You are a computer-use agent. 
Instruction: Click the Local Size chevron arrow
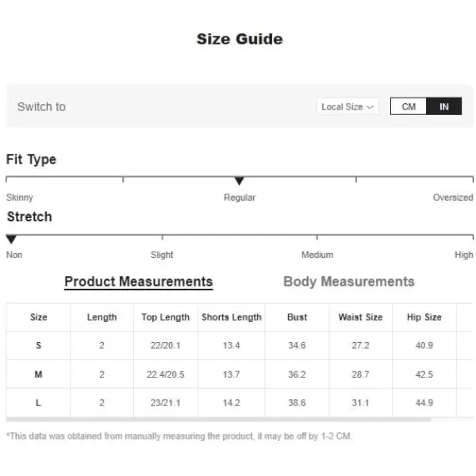click(370, 107)
